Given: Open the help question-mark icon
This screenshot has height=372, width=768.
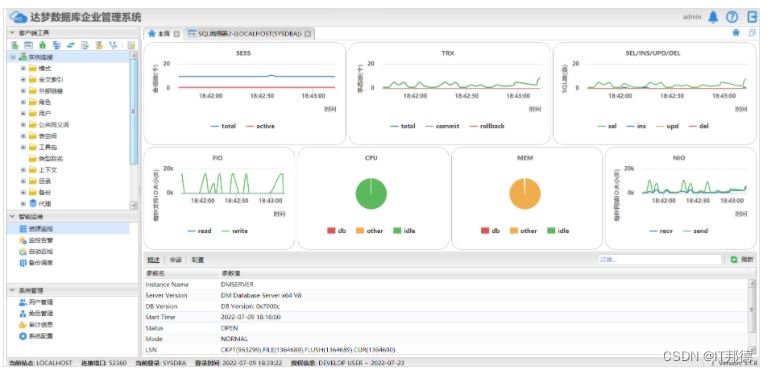Looking at the screenshot, I should (x=732, y=17).
